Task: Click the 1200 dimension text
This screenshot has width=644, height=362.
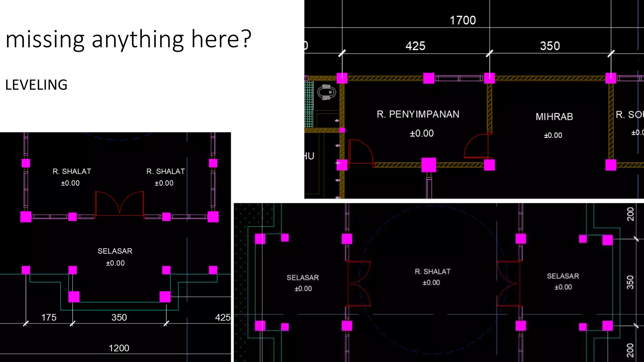Action: coord(119,348)
